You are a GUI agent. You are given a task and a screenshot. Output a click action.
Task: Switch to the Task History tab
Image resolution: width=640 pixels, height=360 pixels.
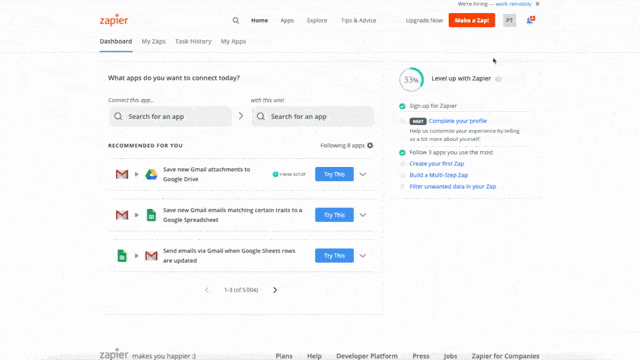pyautogui.click(x=193, y=41)
